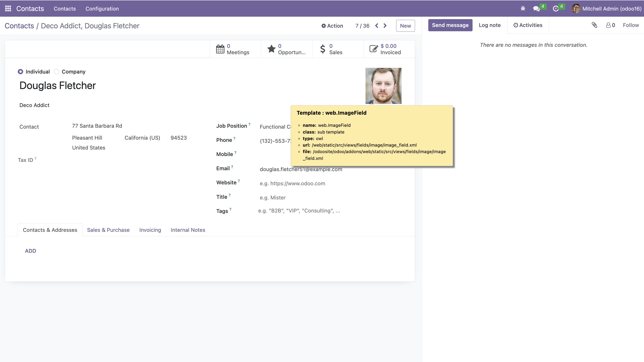Click the Send message button
This screenshot has height=362, width=644.
[x=450, y=25]
